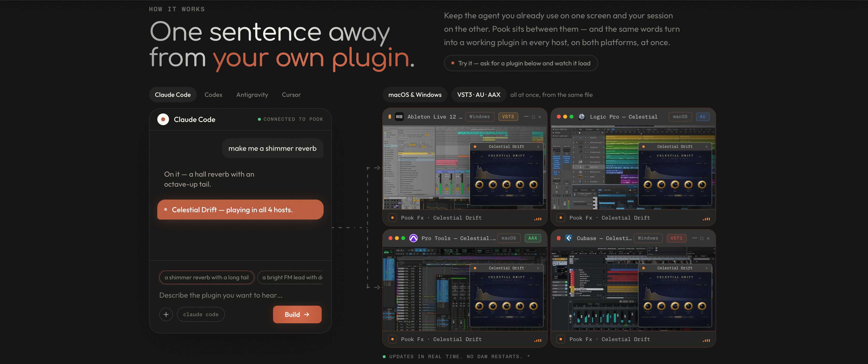The image size is (868, 364).
Task: Switch to the Codex tab
Action: (213, 95)
